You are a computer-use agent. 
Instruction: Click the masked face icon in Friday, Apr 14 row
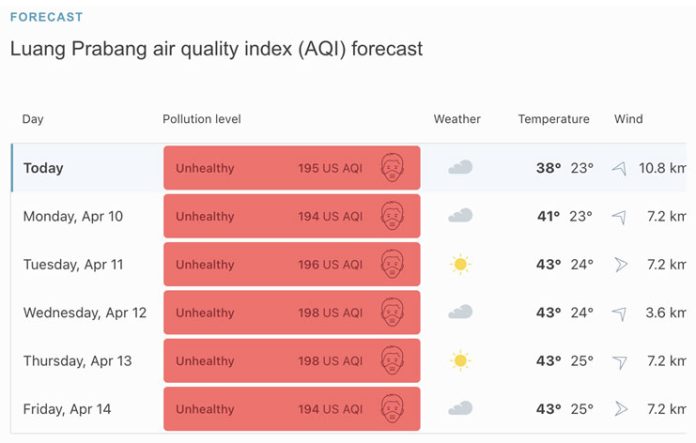[x=392, y=408]
